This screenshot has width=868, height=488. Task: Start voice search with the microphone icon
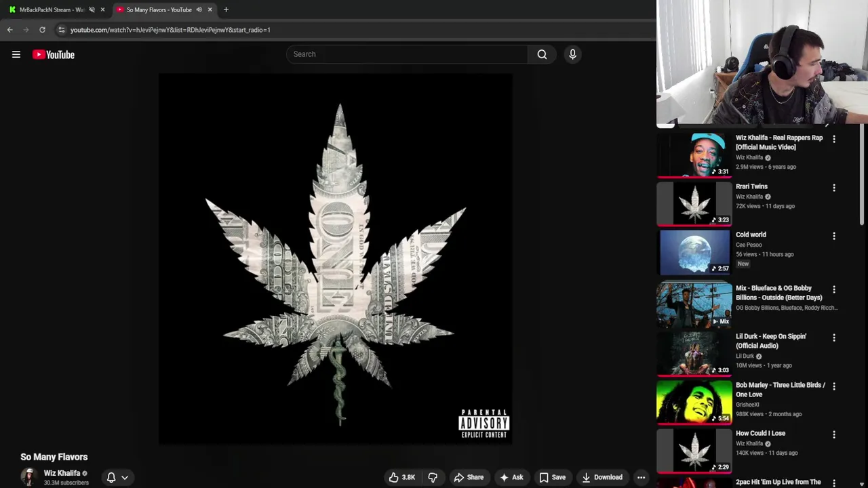point(572,54)
